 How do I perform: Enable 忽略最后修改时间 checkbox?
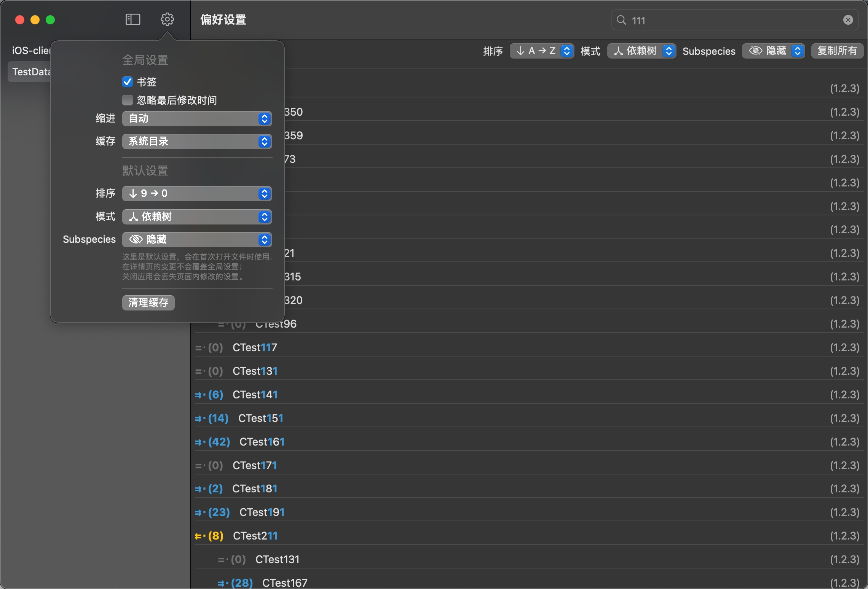pos(128,100)
